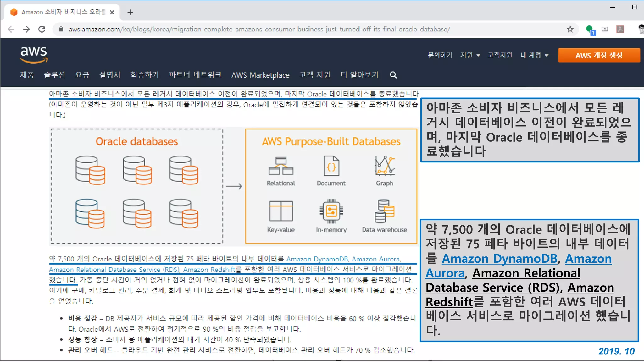Expand the 지원 dropdown menu
This screenshot has width=644, height=362.
coord(470,55)
